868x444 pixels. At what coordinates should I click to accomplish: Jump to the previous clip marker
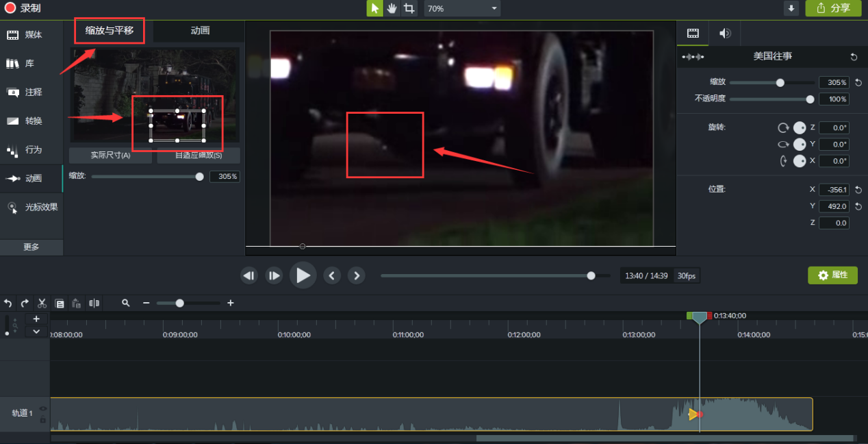(332, 275)
